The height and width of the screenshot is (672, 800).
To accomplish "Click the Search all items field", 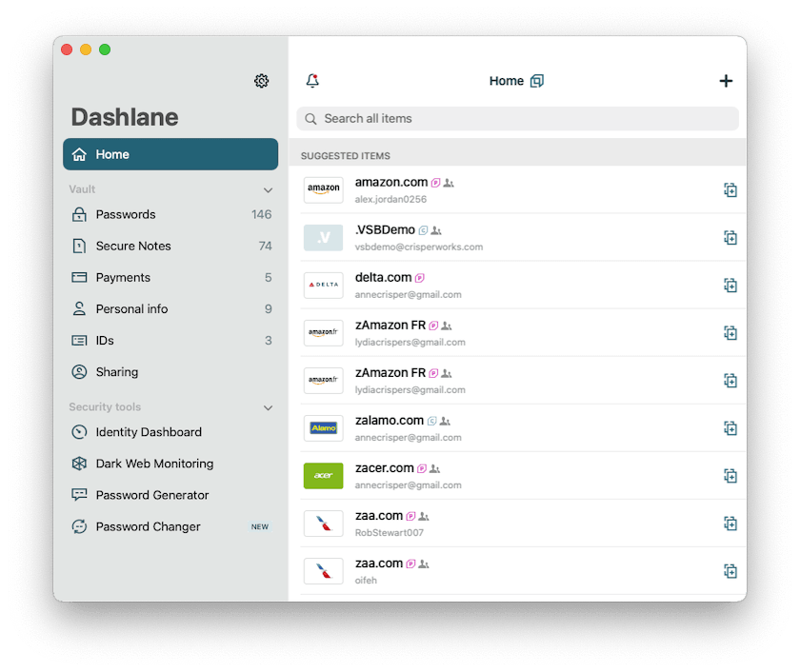I will pos(517,119).
